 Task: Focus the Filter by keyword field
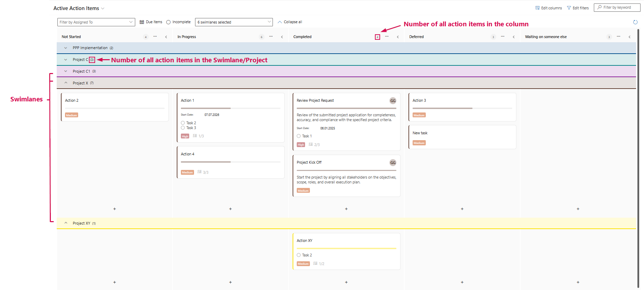pyautogui.click(x=617, y=7)
